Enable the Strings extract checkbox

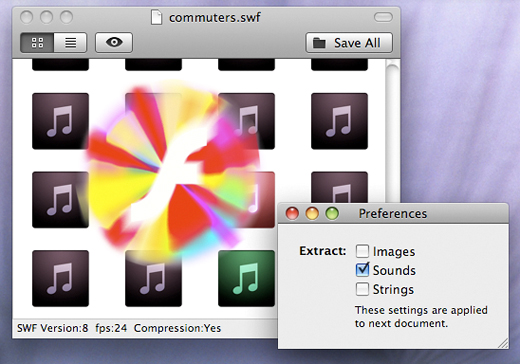click(362, 289)
